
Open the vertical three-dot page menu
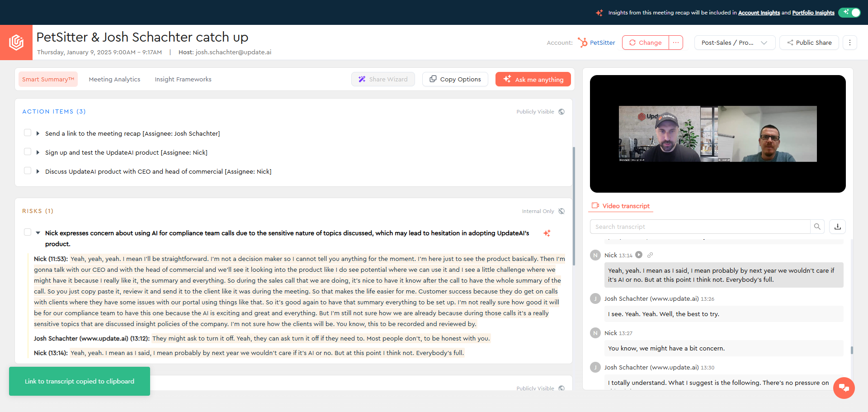tap(850, 43)
